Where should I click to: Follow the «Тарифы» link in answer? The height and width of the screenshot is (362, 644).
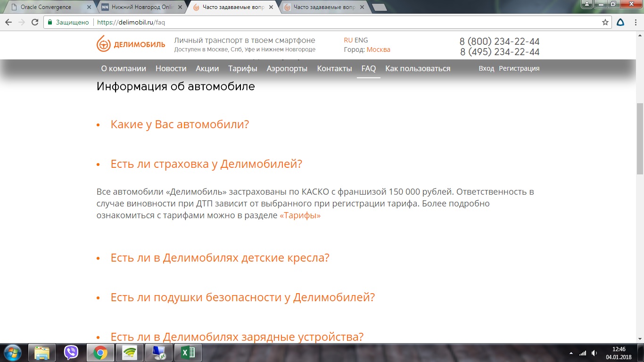point(300,215)
